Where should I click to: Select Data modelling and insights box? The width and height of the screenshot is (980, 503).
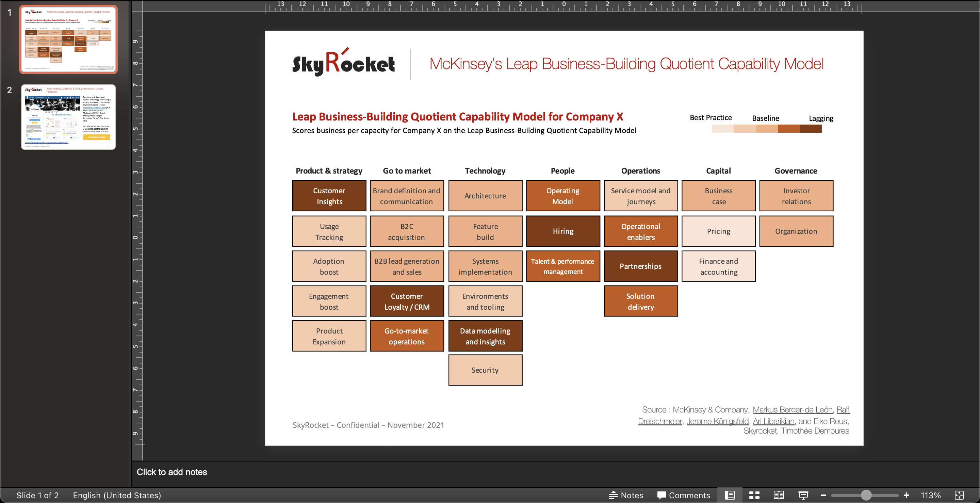[485, 336]
